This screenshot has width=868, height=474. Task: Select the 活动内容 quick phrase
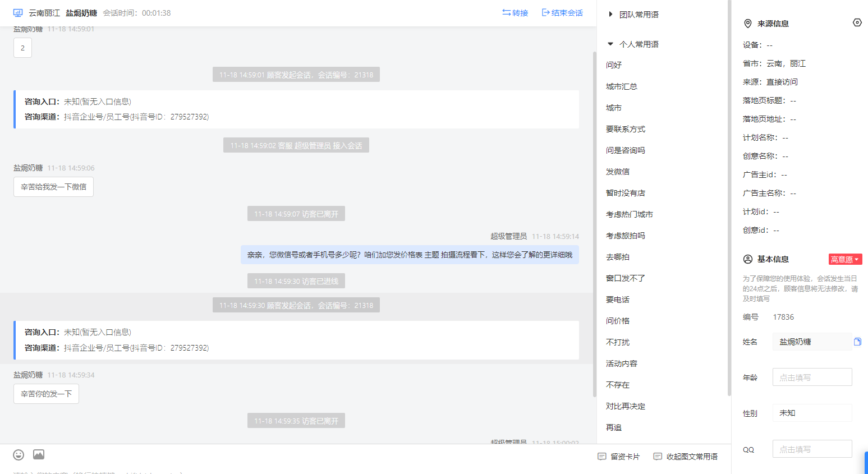click(x=622, y=363)
